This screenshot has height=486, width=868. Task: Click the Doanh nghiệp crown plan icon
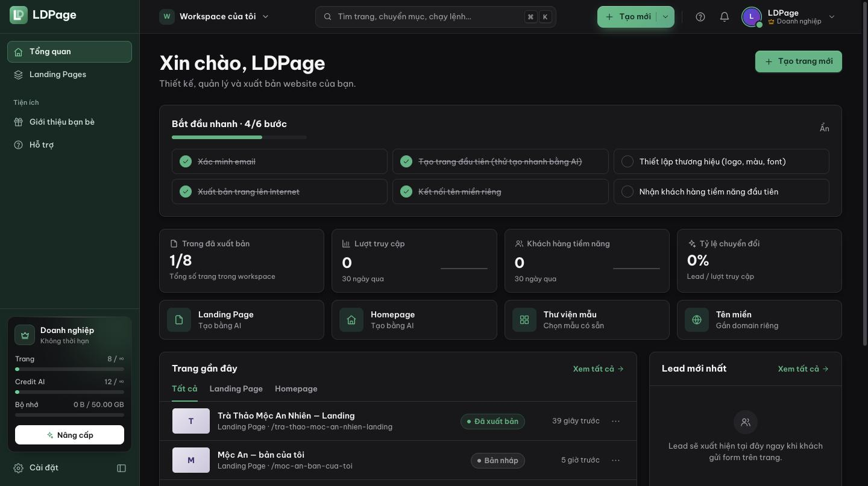[25, 335]
